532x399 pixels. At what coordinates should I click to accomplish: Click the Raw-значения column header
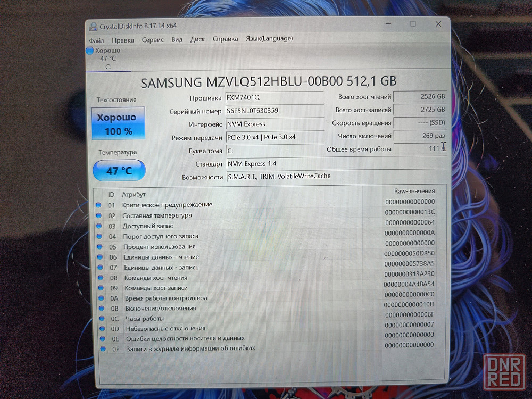click(x=414, y=191)
